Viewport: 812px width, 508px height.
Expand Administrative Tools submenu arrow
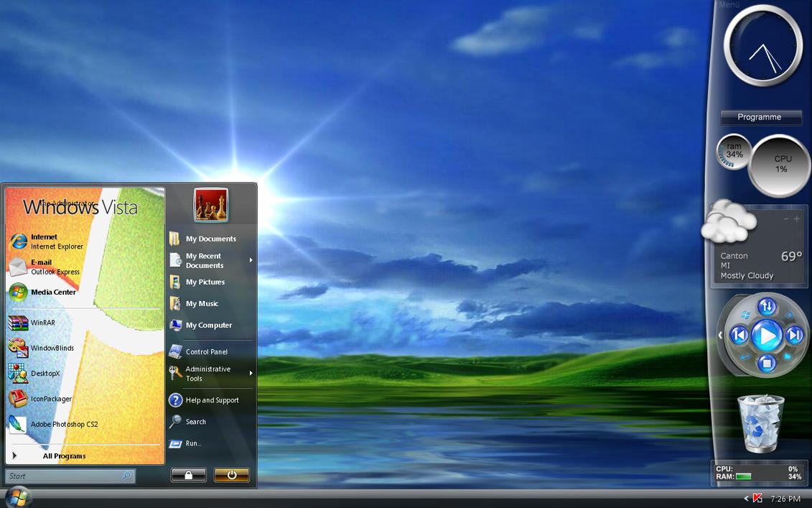pos(251,373)
